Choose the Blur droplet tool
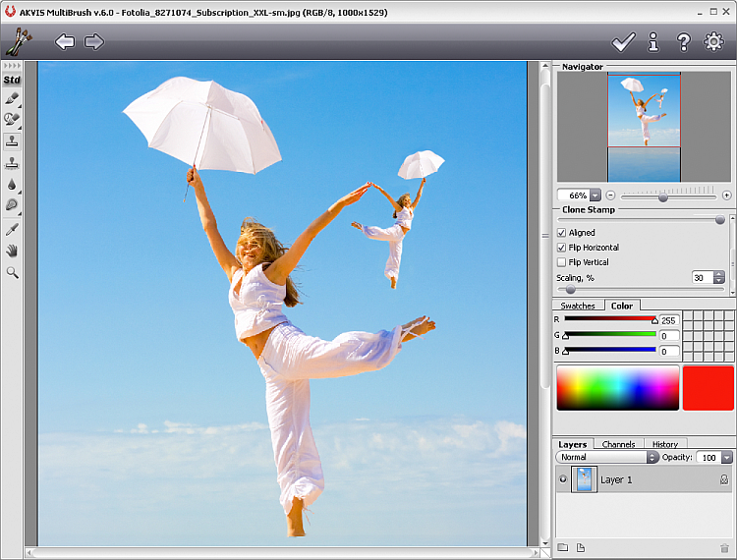The width and height of the screenshot is (737, 560). 12,185
